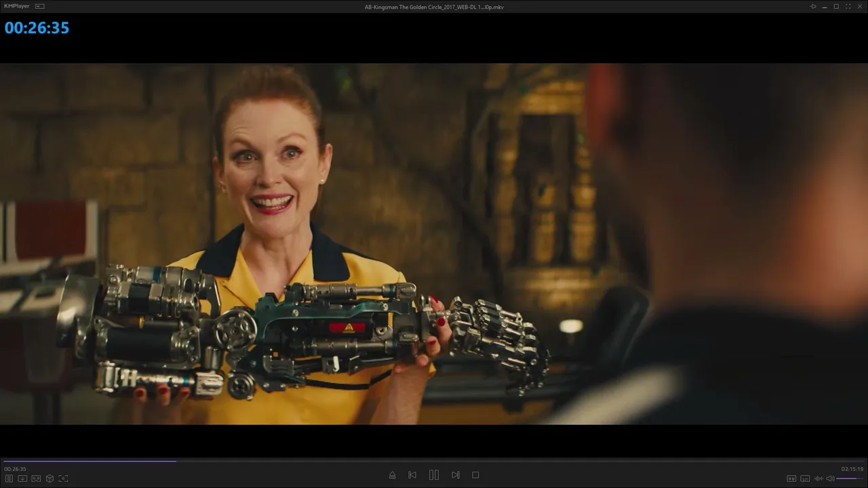This screenshot has width=868, height=488.
Task: Mute audio with the speaker icon
Action: click(x=830, y=479)
